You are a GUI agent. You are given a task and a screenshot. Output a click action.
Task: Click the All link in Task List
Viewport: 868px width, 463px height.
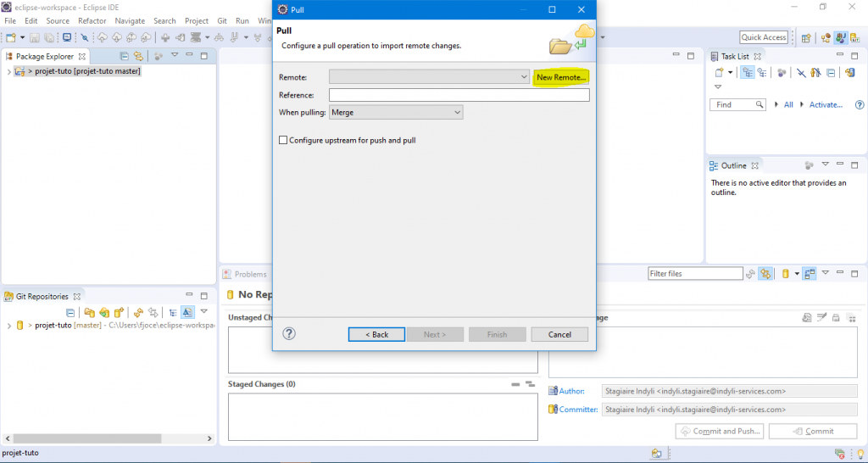tap(788, 104)
